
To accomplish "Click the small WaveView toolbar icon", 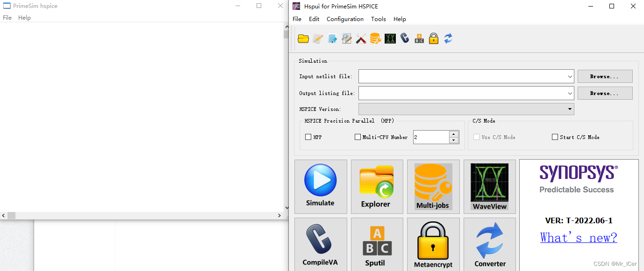I will (x=390, y=38).
